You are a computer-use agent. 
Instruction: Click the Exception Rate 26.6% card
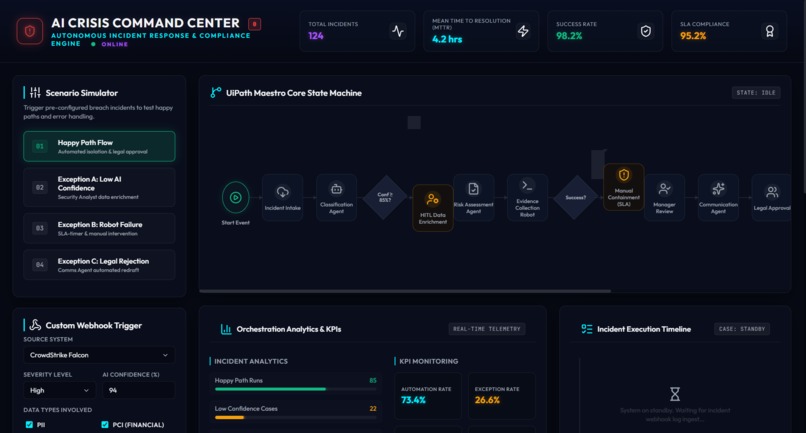point(501,396)
